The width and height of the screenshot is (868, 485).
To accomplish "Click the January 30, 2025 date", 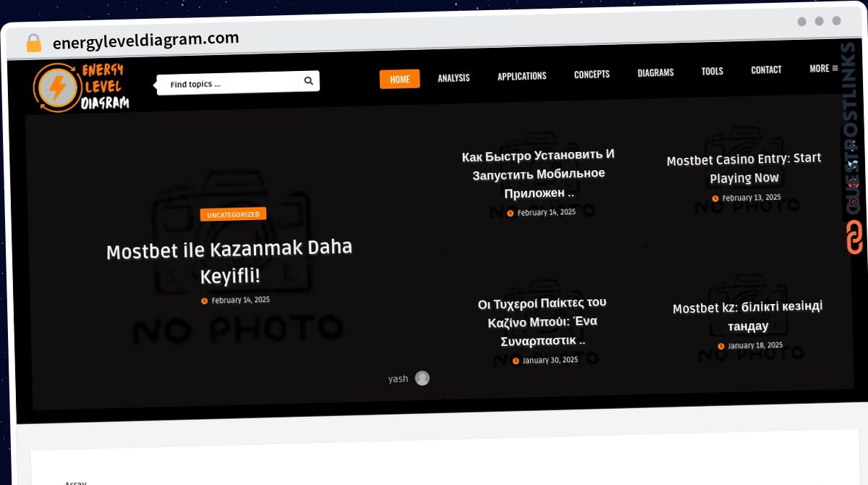I will click(550, 360).
